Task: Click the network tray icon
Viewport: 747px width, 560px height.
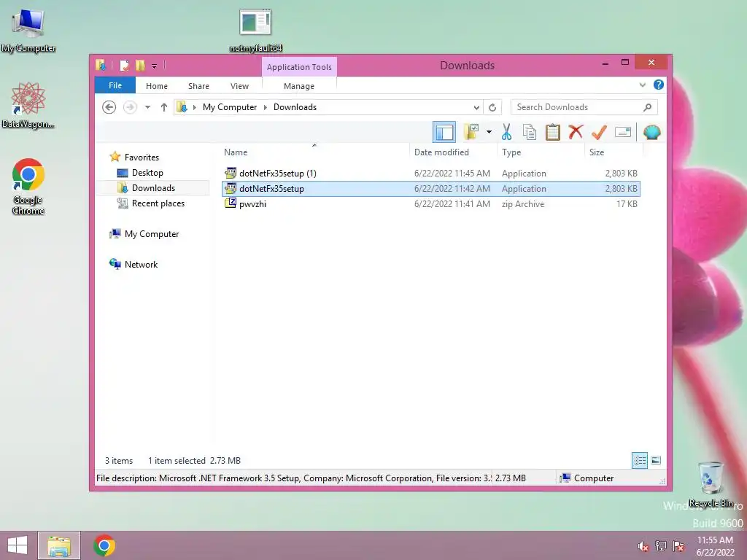Action: pyautogui.click(x=660, y=546)
